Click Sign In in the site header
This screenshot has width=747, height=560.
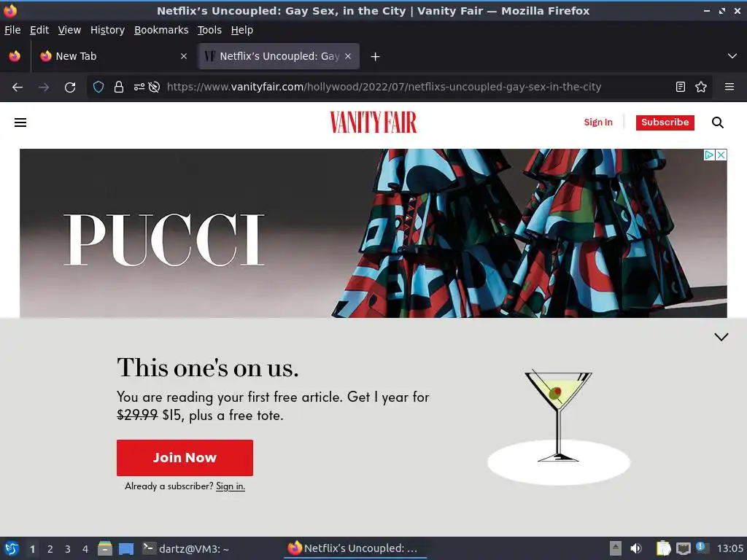(598, 122)
